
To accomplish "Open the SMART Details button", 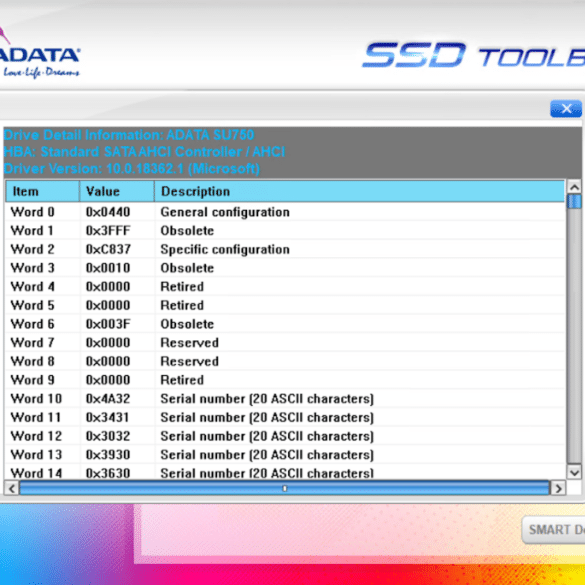I will [x=554, y=529].
